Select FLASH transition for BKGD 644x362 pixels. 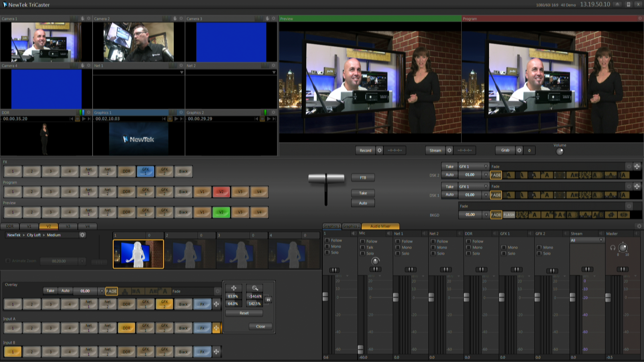click(508, 215)
